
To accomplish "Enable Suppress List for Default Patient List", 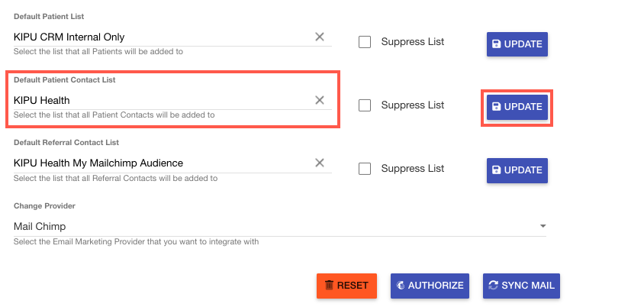I will [365, 42].
